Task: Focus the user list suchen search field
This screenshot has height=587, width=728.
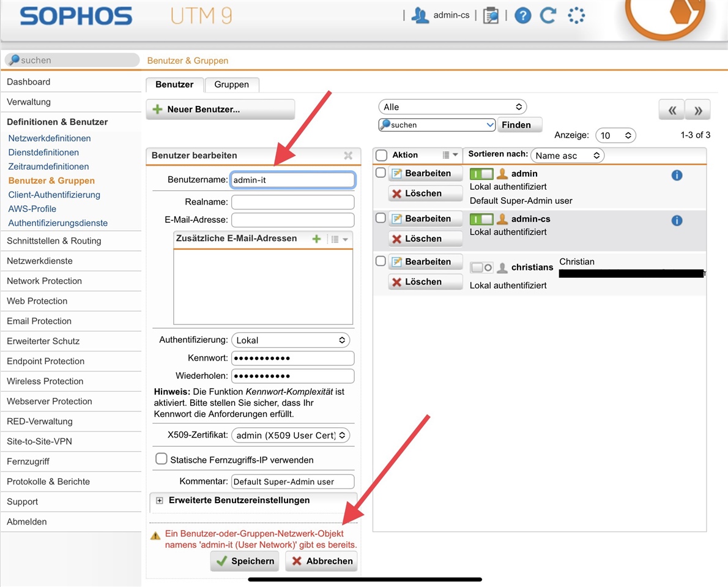Action: click(x=437, y=124)
